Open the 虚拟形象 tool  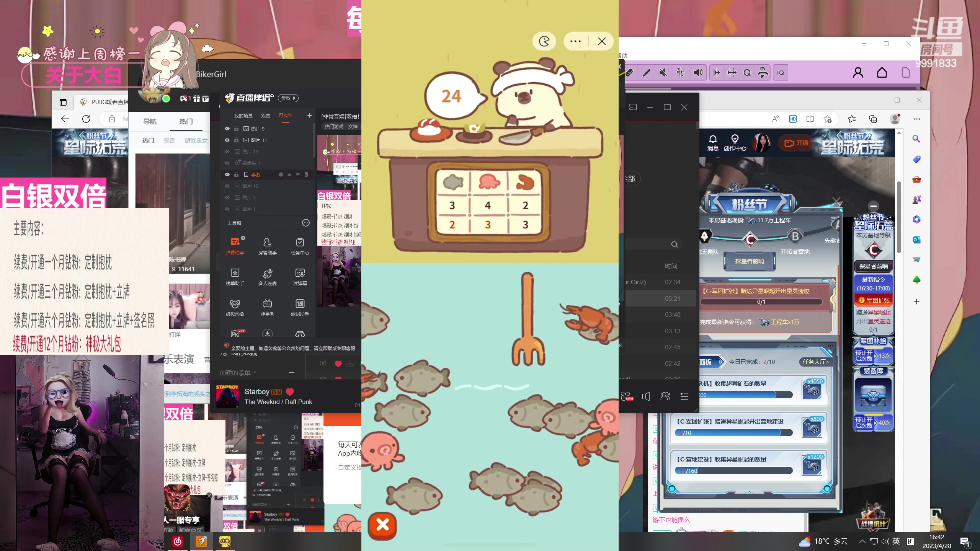[x=235, y=307]
